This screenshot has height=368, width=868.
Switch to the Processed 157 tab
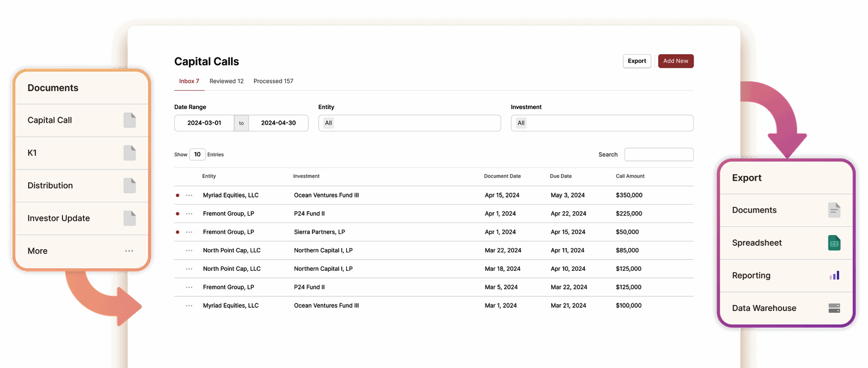(x=273, y=81)
